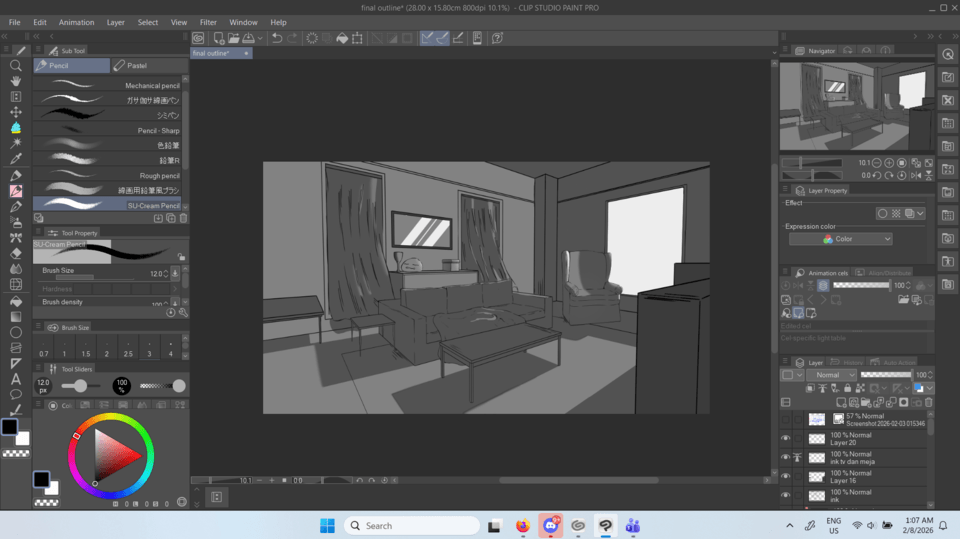Switch to the Auto Action tab

click(x=893, y=362)
